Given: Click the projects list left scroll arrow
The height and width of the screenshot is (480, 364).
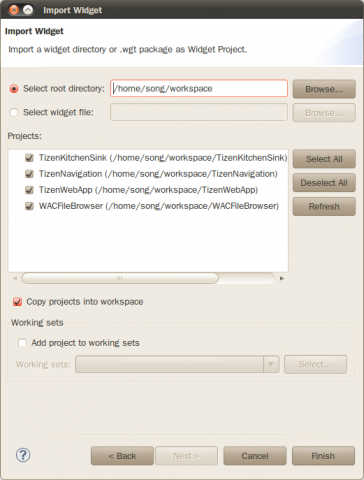Looking at the screenshot, I should coord(15,278).
